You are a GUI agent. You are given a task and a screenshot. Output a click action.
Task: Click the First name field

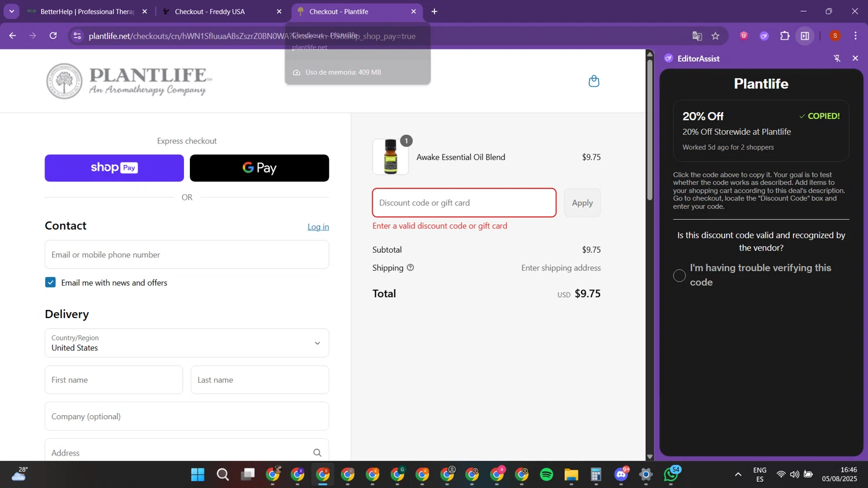pos(114,380)
